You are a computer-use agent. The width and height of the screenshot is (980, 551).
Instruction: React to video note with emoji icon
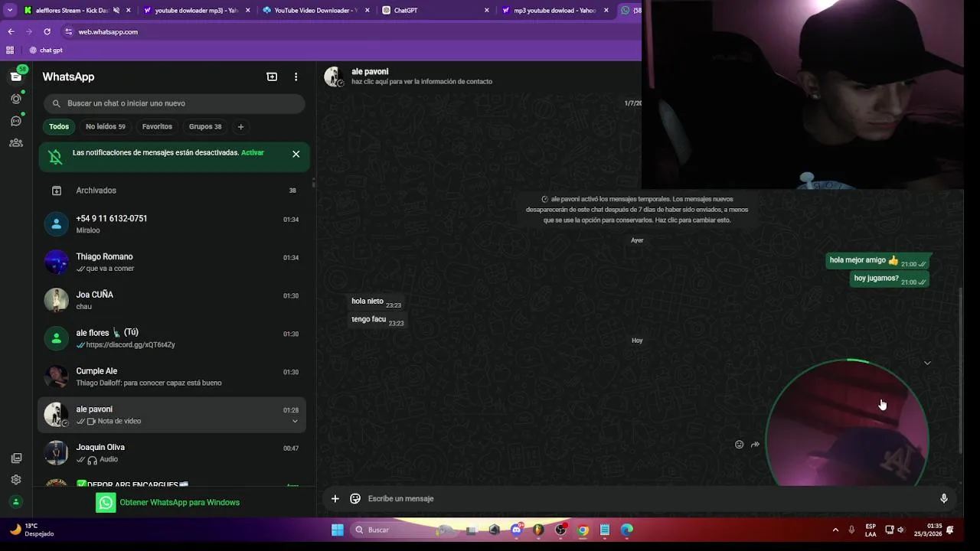pos(739,445)
